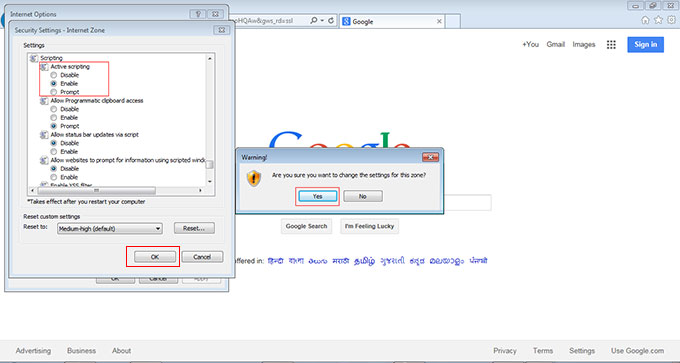The image size is (680, 363).
Task: Select Enable under Active scripting
Action: [54, 83]
